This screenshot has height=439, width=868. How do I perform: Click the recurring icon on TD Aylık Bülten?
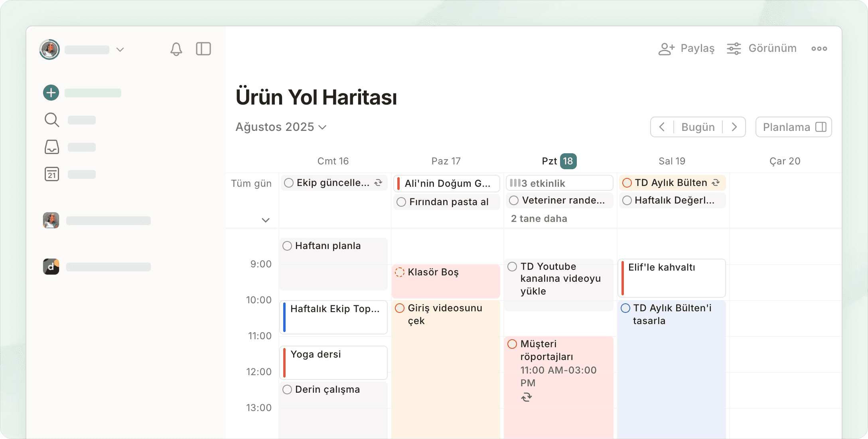tap(716, 182)
